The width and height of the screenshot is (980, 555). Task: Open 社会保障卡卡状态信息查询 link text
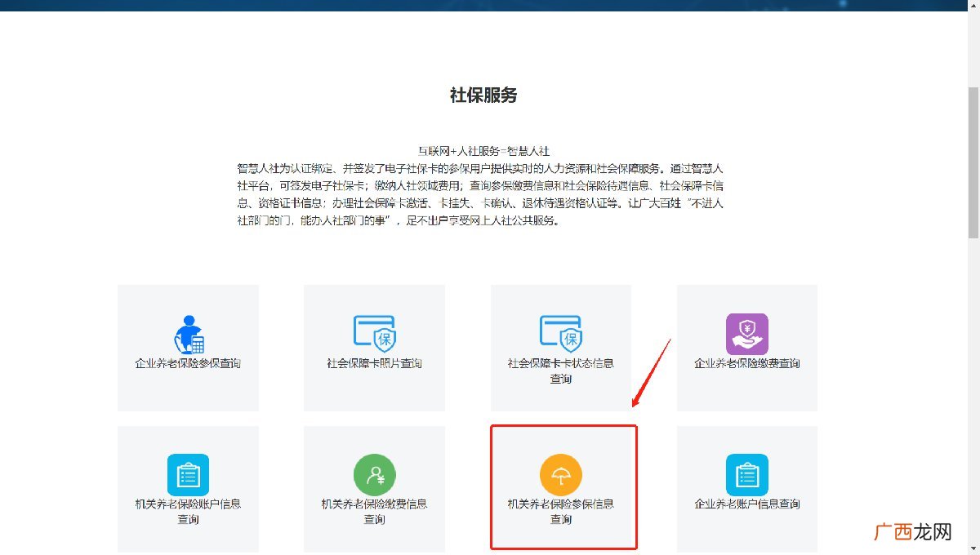click(x=560, y=371)
